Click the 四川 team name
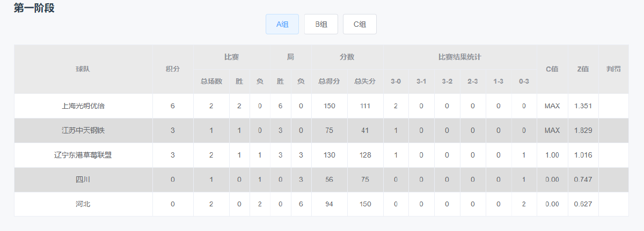This screenshot has height=231, width=644. point(83,180)
